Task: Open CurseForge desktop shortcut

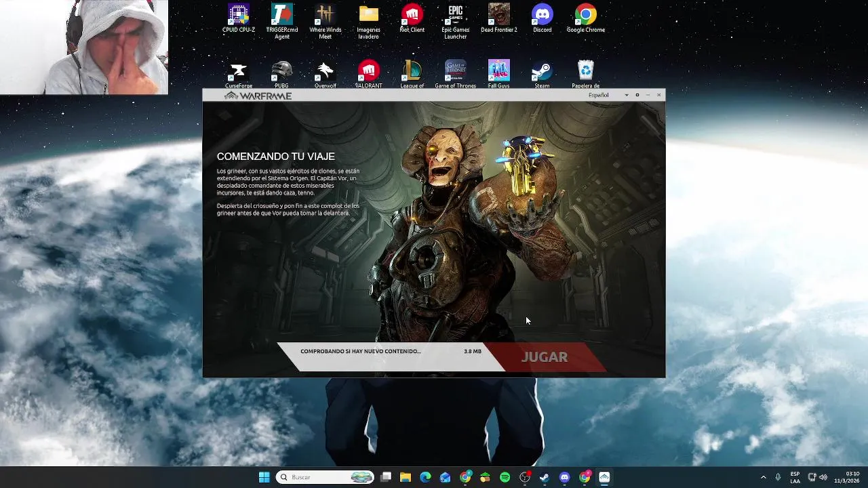Action: [x=239, y=75]
